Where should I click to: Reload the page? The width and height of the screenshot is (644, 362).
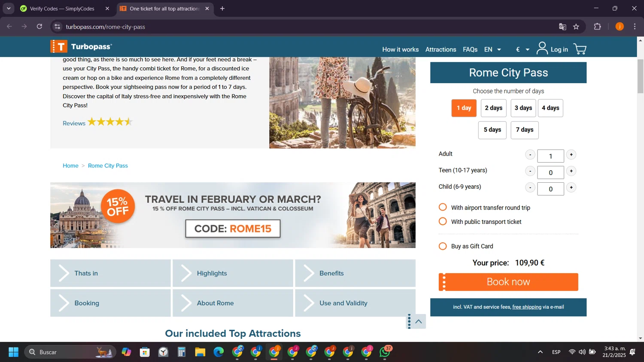[39, 27]
